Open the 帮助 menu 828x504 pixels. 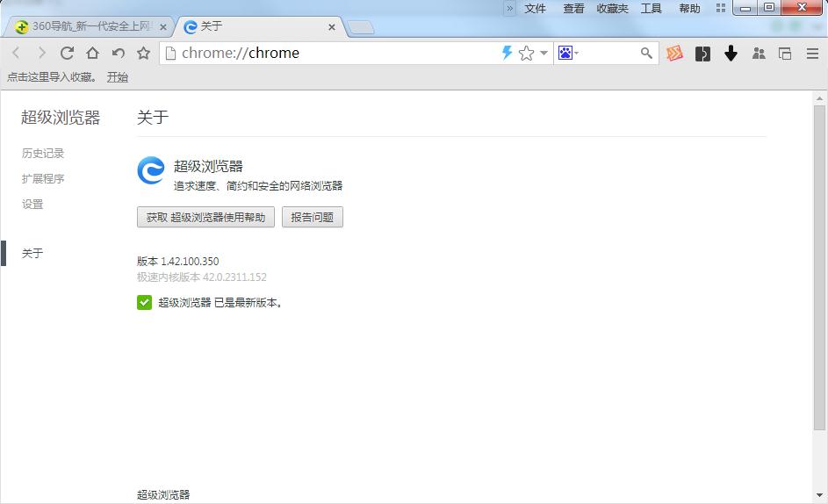(x=689, y=9)
